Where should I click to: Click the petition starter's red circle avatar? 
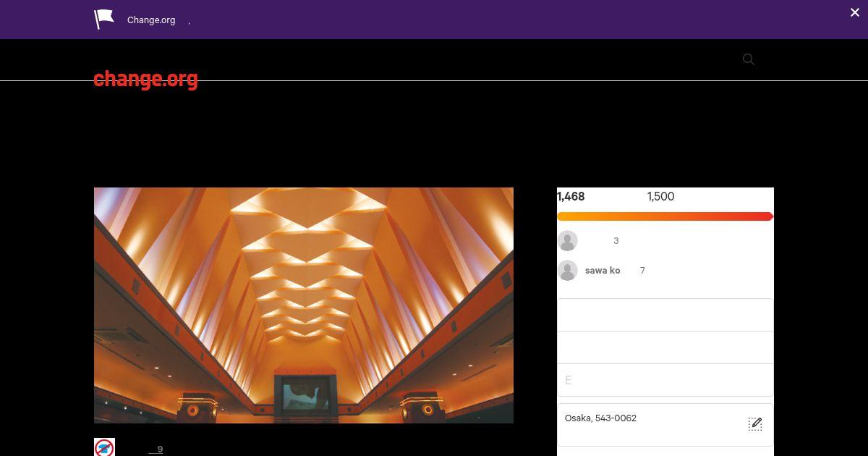click(104, 447)
